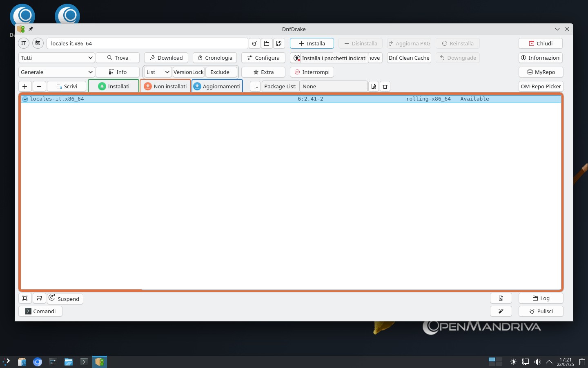The width and height of the screenshot is (588, 368).
Task: Expand the Generale dropdown
Action: coord(56,72)
